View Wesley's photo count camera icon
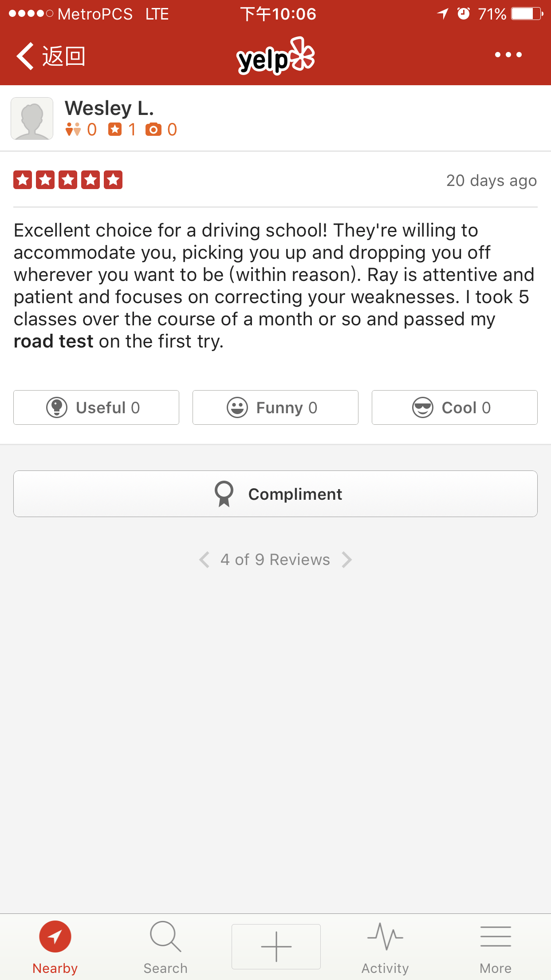The image size is (551, 980). coord(153,130)
